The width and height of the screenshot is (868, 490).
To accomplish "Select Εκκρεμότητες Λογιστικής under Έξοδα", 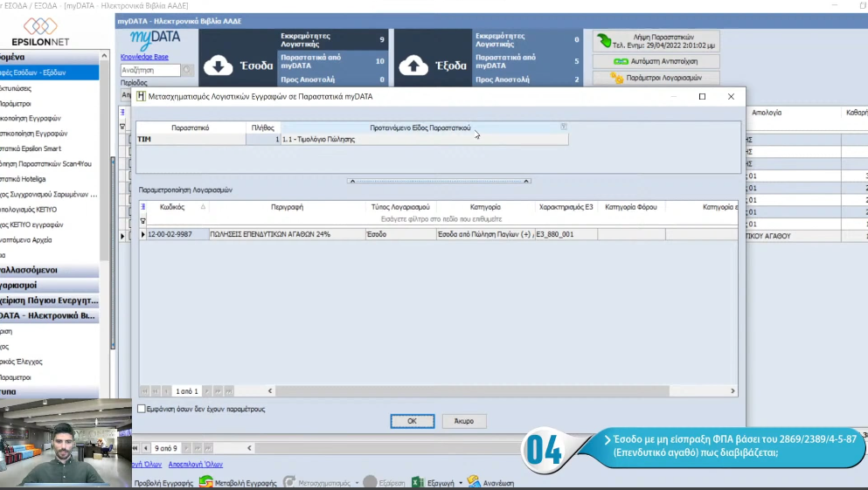I will [527, 40].
